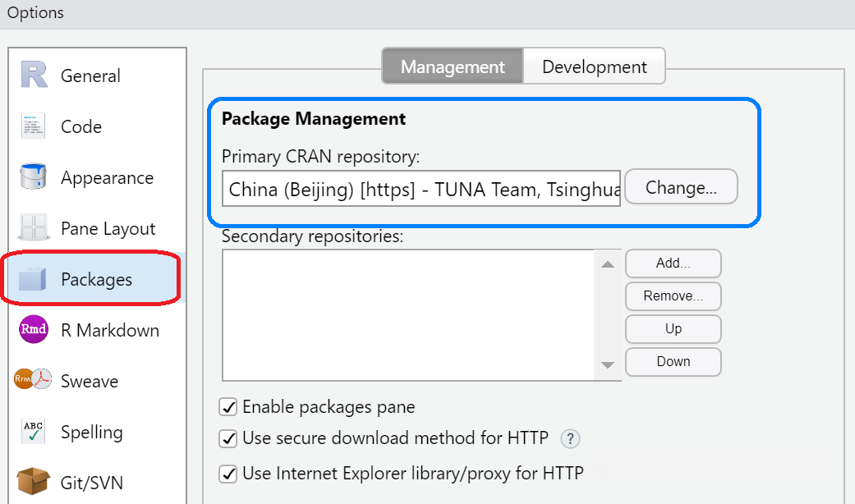Select the Git/SVN cardboard box icon
855x504 pixels.
pyautogui.click(x=34, y=482)
